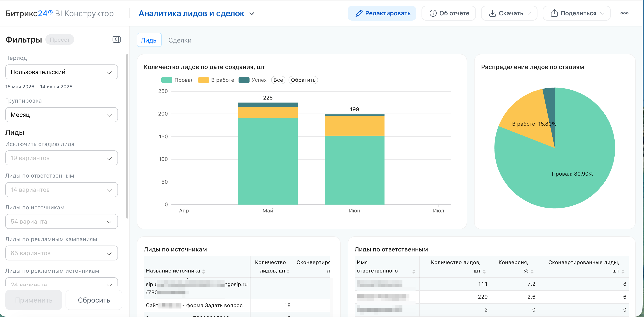Select the Лиды tab

pos(149,40)
